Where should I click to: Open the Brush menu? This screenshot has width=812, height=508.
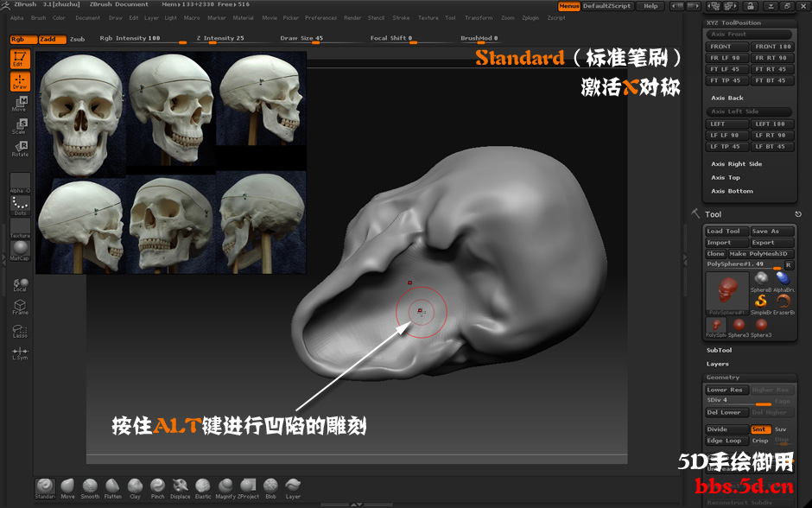[38, 18]
